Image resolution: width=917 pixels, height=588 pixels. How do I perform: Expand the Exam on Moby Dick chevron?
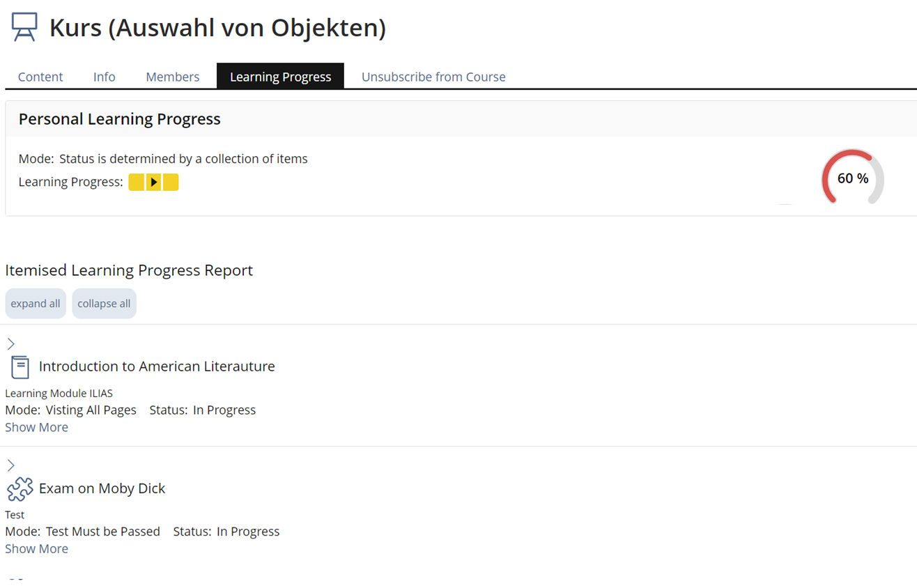pyautogui.click(x=11, y=465)
